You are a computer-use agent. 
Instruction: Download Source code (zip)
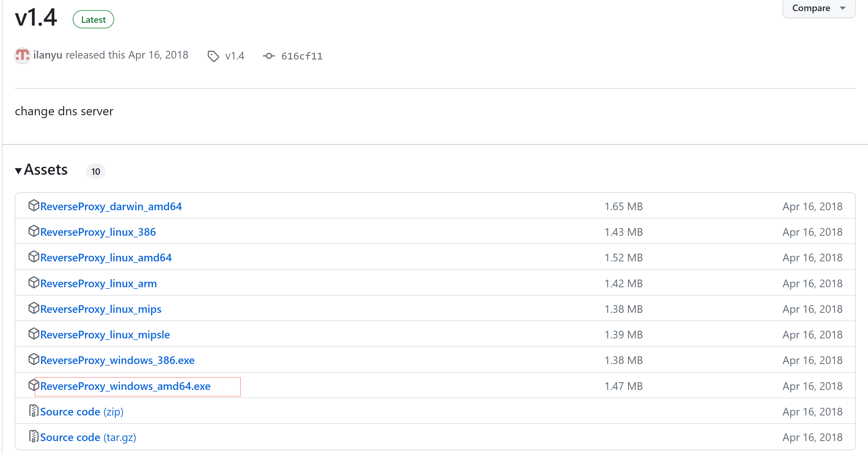pos(82,411)
